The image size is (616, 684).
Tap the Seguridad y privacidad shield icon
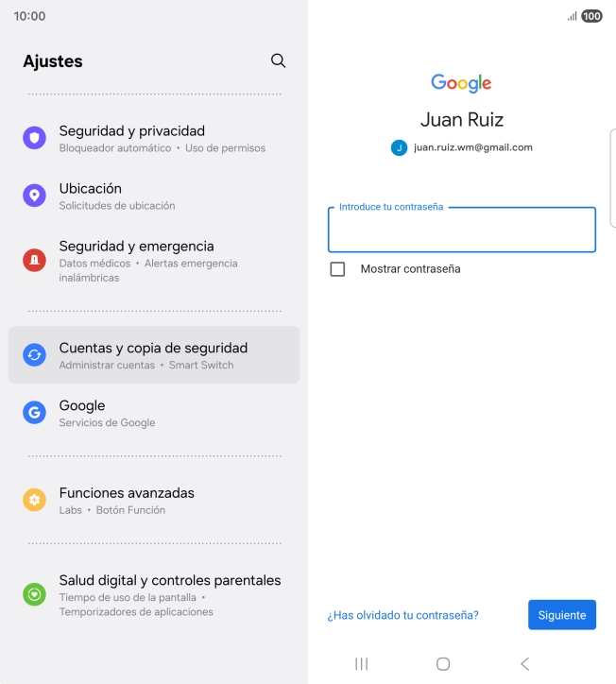tap(34, 138)
